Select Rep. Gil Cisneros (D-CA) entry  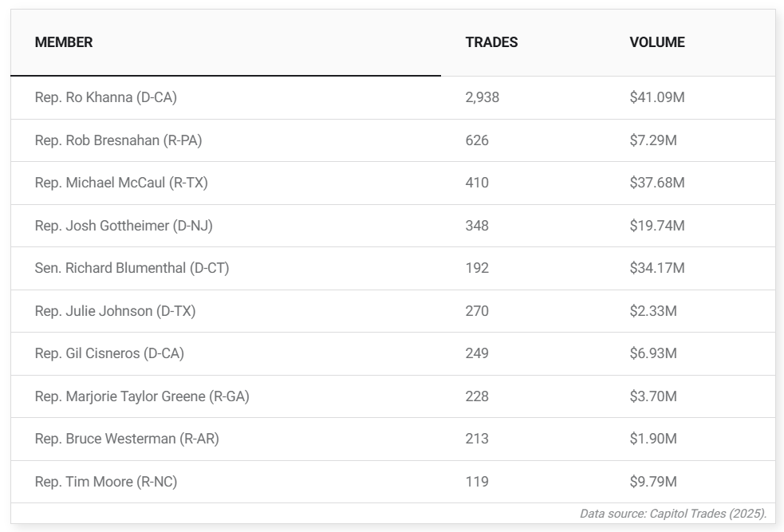pyautogui.click(x=109, y=353)
